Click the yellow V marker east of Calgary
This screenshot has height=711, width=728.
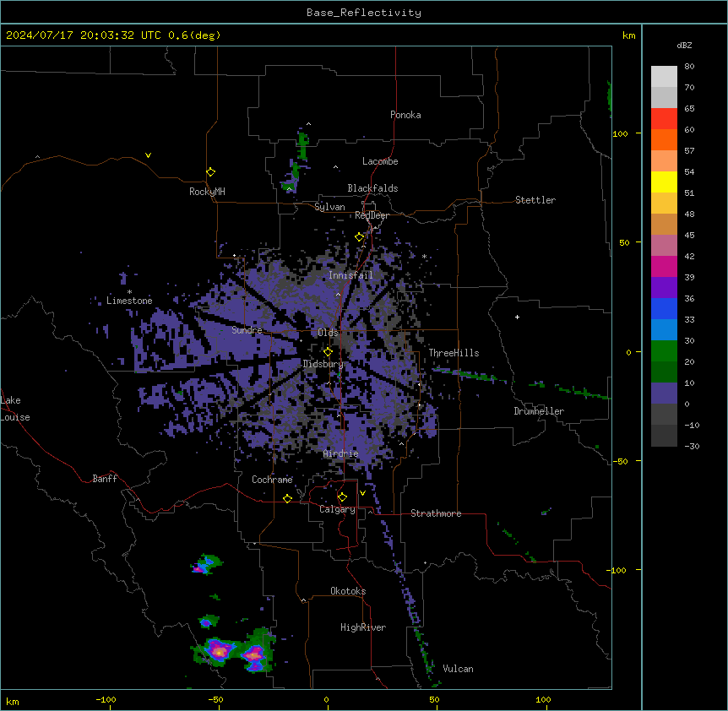362,493
